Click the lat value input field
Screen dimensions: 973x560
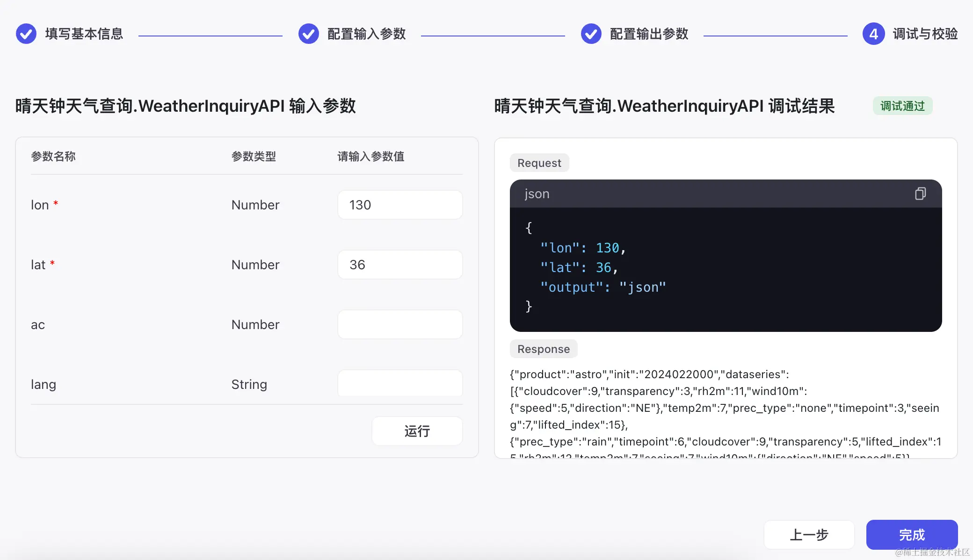(400, 265)
